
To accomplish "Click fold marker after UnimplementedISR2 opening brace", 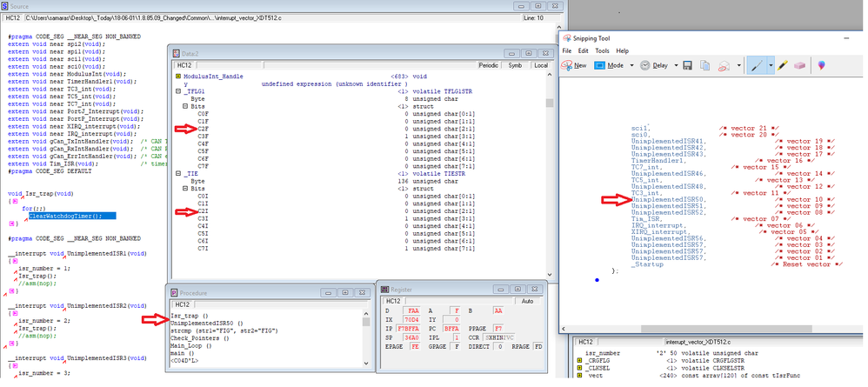I will click(16, 313).
